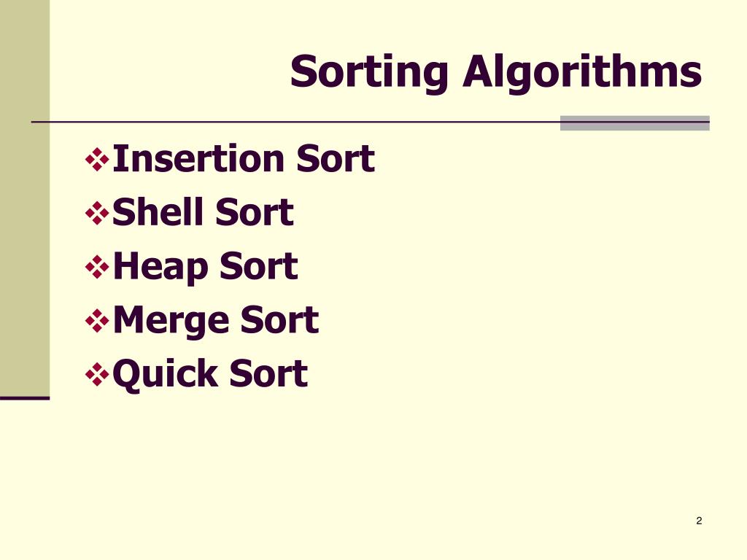Click the diamond bullet beside Insertion Sort

point(97,160)
